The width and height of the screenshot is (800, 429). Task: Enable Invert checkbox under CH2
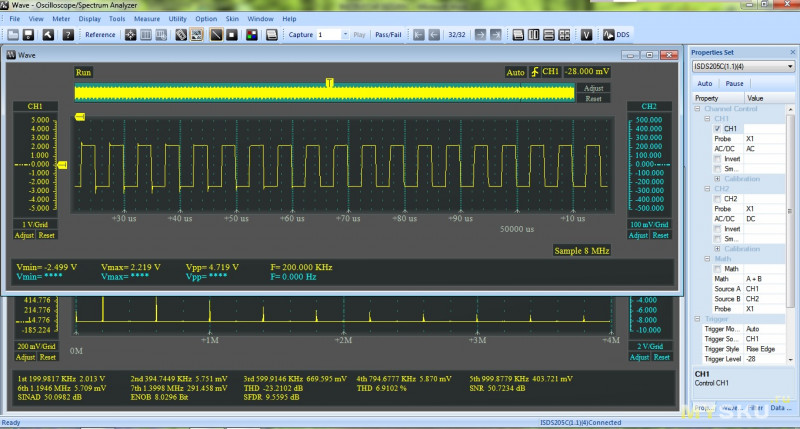717,229
